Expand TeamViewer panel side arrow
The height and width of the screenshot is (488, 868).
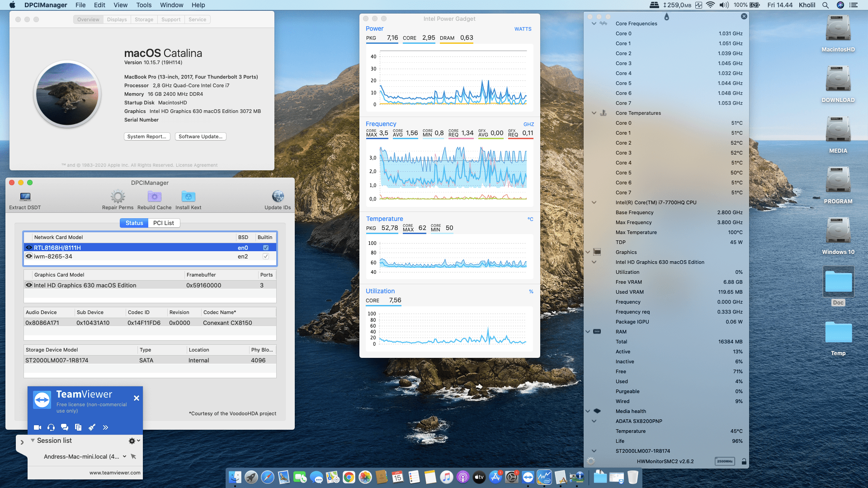(22, 442)
